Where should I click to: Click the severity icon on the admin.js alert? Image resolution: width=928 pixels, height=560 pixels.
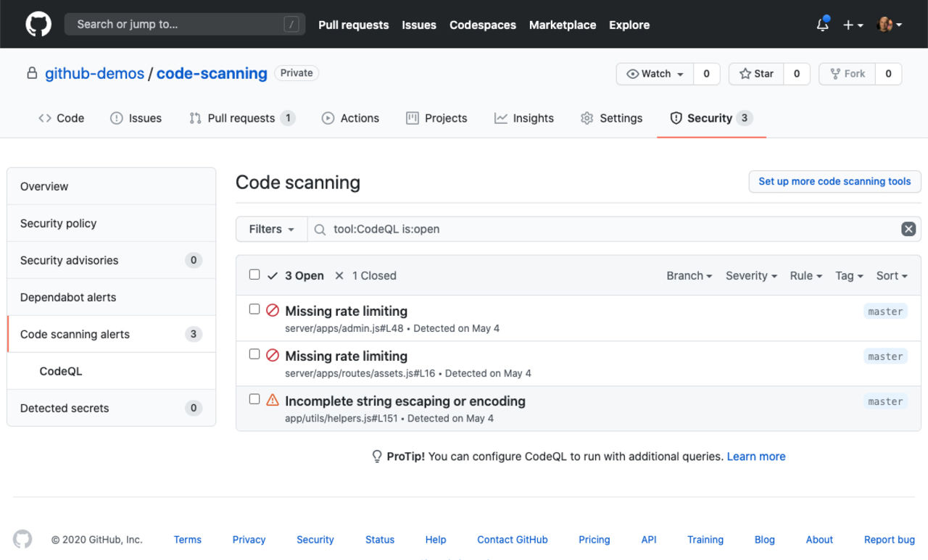[x=272, y=310]
